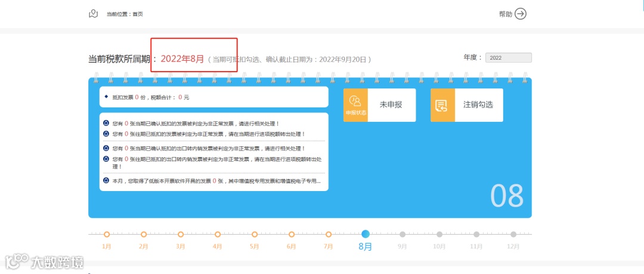Screen dimensions: 644x274
Task: Click the 2022年8月 tax period text
Action: (182, 59)
